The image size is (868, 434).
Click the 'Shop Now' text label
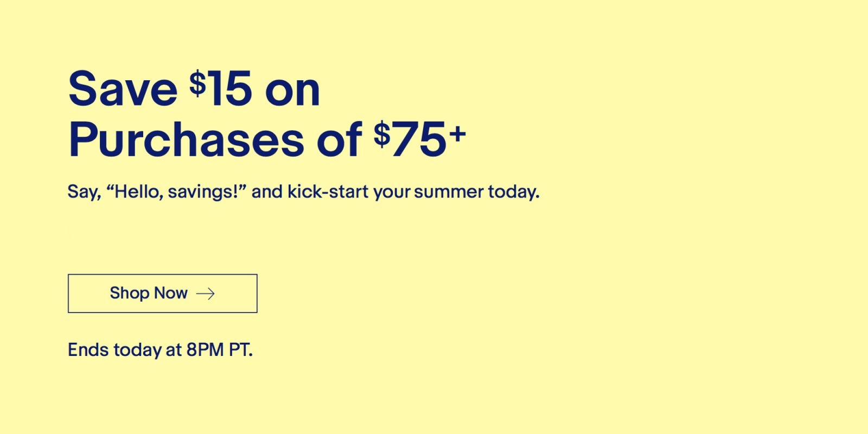click(148, 293)
